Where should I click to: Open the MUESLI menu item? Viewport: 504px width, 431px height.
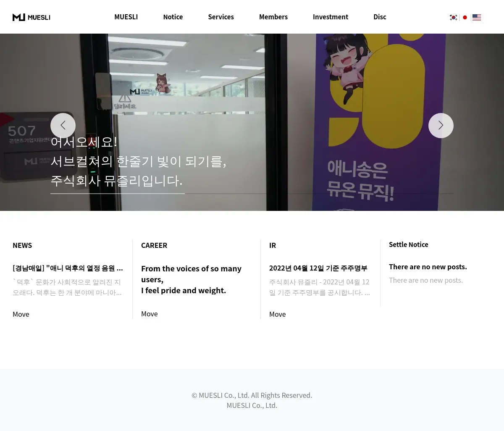pos(126,17)
